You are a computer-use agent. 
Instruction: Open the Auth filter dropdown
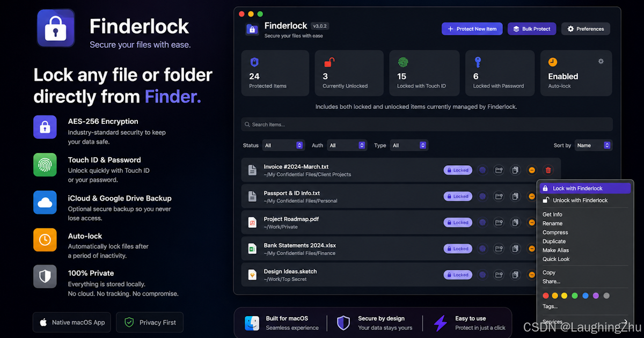347,145
